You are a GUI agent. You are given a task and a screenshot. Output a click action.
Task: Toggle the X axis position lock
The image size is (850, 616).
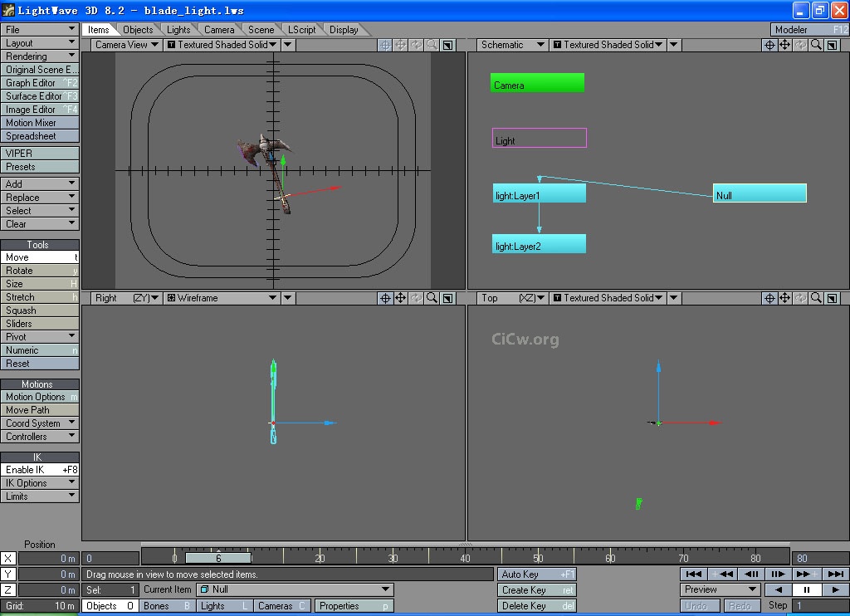8,558
